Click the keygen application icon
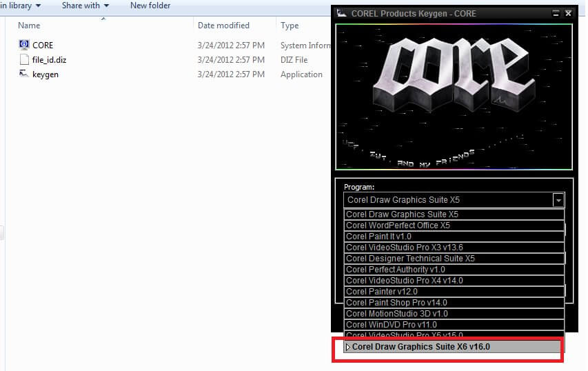588x371 pixels. (x=24, y=74)
